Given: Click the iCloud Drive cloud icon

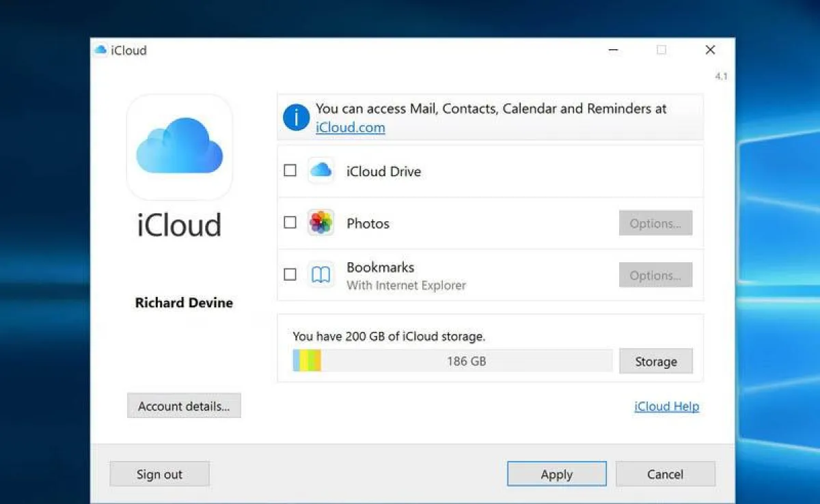Looking at the screenshot, I should [320, 171].
